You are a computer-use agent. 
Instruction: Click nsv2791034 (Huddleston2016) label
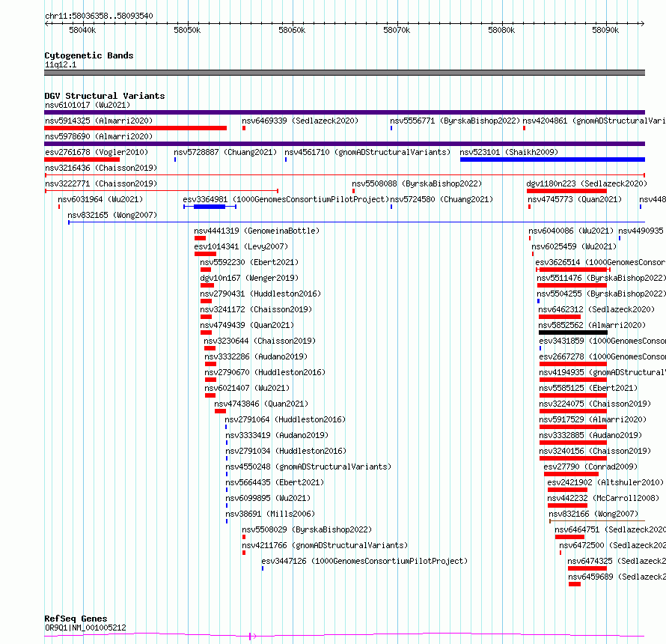pos(286,451)
